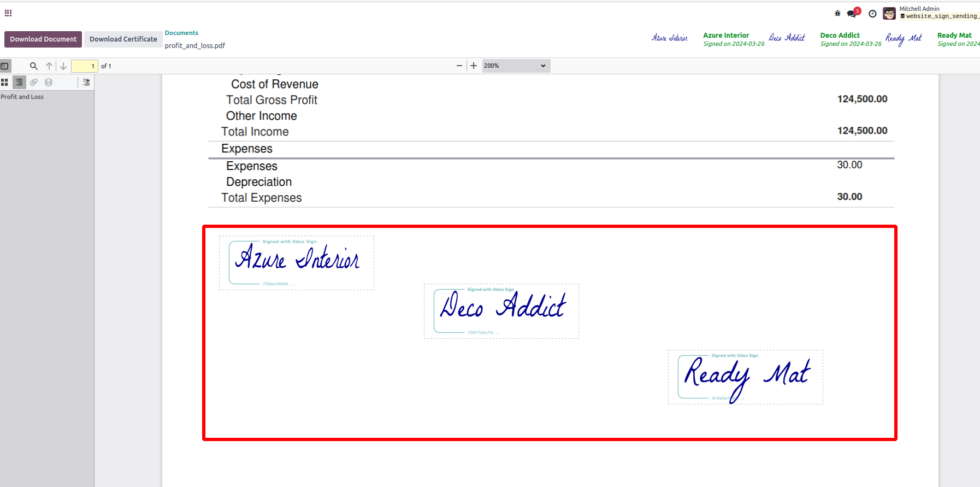Screen dimensions: 980x487
Task: Click the Mitchell Admin avatar picture
Action: click(x=889, y=13)
